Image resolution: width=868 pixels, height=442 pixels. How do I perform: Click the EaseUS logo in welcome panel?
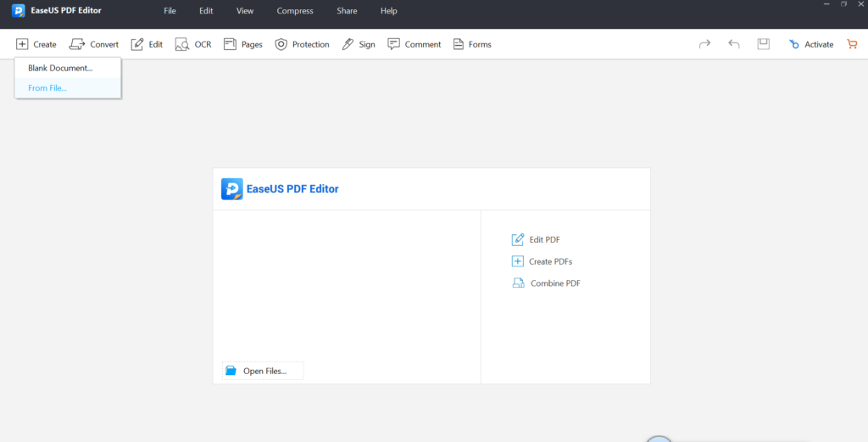pyautogui.click(x=232, y=189)
